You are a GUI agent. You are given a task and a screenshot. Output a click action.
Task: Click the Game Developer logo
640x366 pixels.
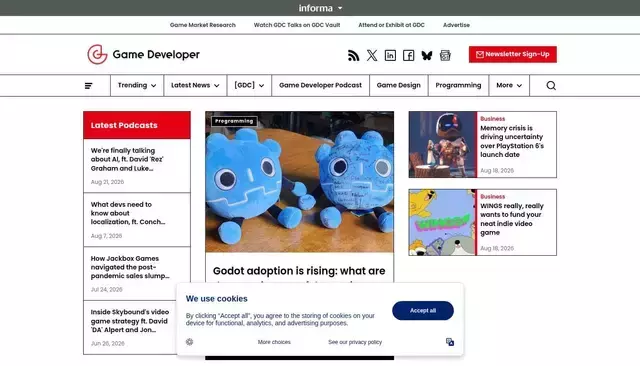coord(143,54)
